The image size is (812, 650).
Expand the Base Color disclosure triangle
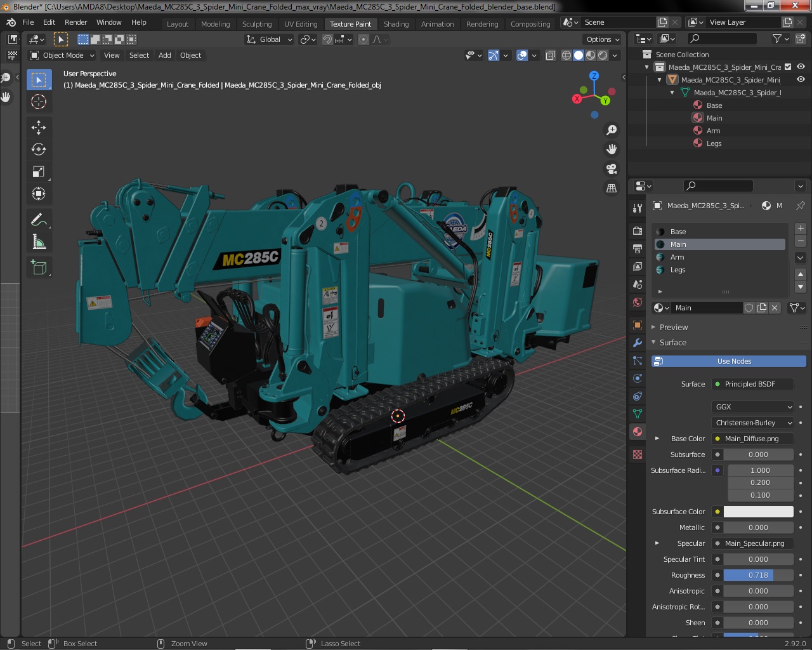click(657, 439)
